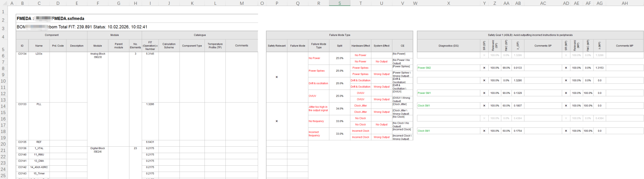The height and width of the screenshot is (179, 644).
Task: Click row 14 header
Action: (3, 106)
